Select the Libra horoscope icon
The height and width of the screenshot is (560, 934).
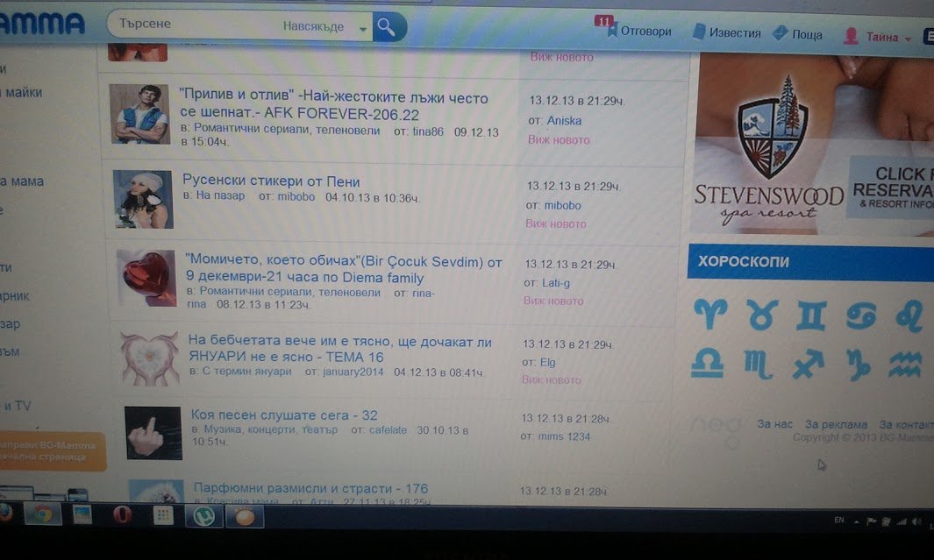[707, 363]
